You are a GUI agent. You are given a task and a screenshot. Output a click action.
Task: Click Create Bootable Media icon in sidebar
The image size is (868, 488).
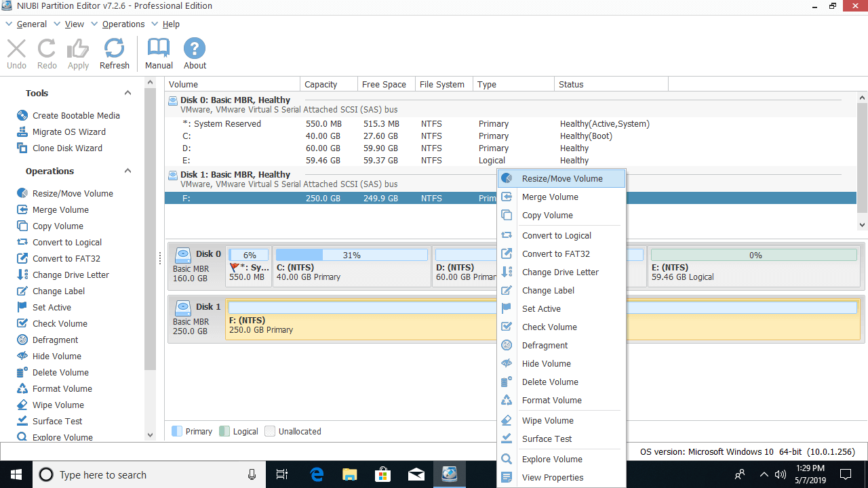point(22,115)
